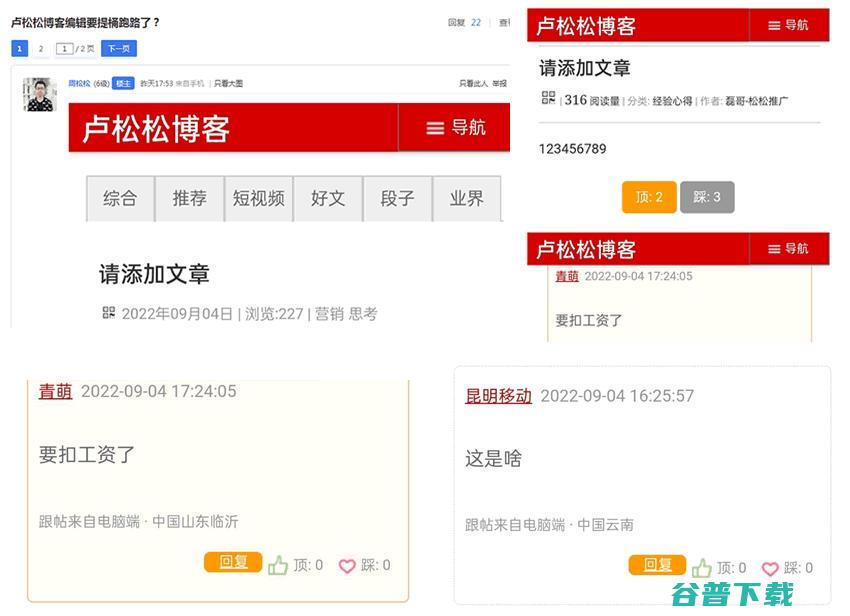Switch to the 短视频 tab
Image resolution: width=850 pixels, height=616 pixels.
[259, 198]
